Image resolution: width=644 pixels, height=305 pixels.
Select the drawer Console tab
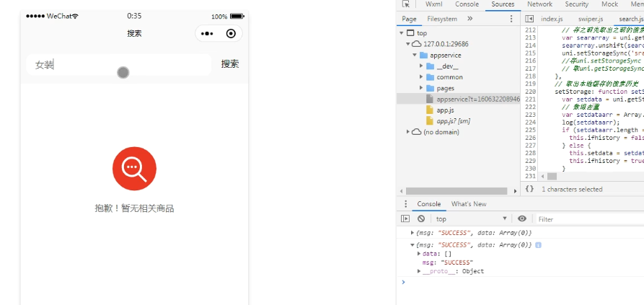pyautogui.click(x=429, y=204)
